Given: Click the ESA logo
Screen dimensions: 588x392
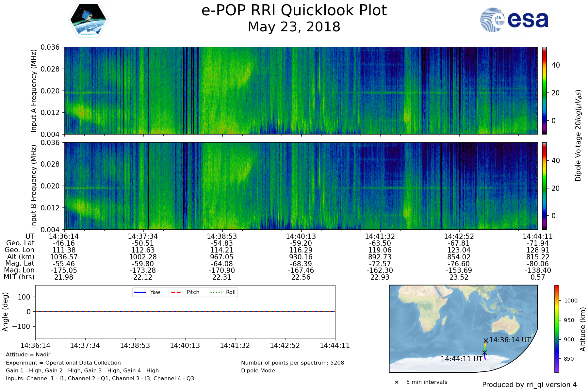Looking at the screenshot, I should tap(514, 20).
